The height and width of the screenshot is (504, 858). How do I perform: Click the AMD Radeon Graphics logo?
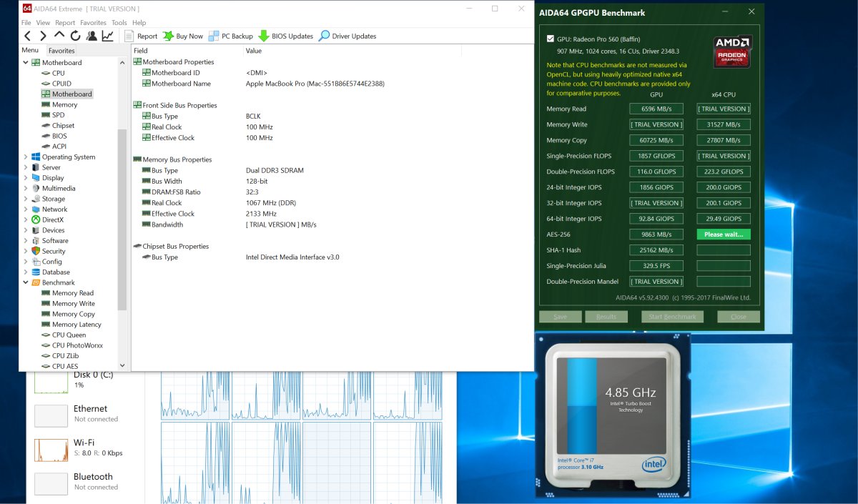(731, 51)
